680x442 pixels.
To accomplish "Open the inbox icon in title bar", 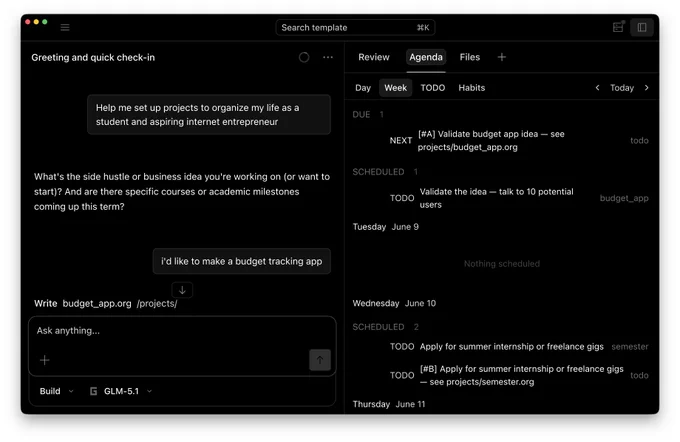I will pos(618,27).
